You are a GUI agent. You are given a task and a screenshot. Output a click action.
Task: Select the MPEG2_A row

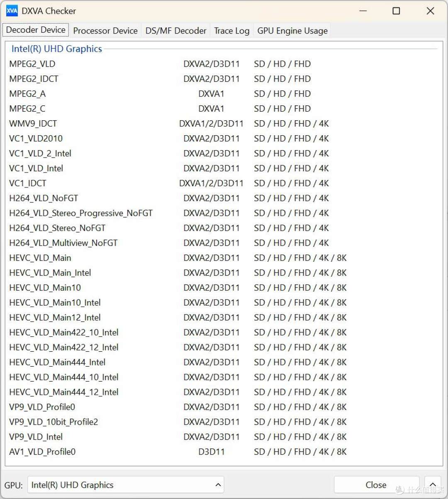[223, 94]
